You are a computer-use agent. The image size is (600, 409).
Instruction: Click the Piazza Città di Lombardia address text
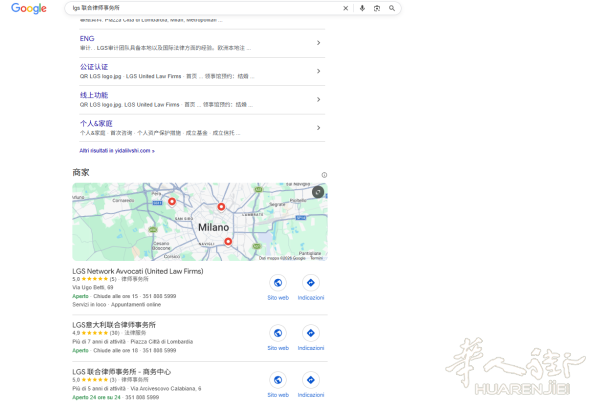coord(161,342)
